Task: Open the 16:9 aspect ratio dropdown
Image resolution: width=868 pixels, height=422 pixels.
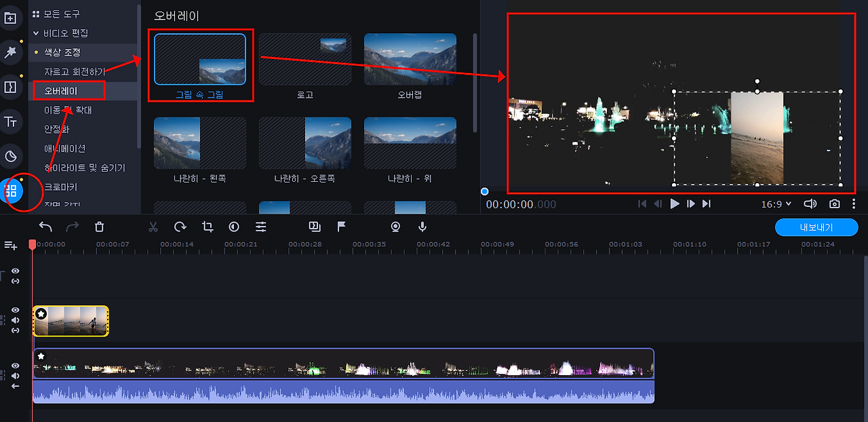Action: 776,204
